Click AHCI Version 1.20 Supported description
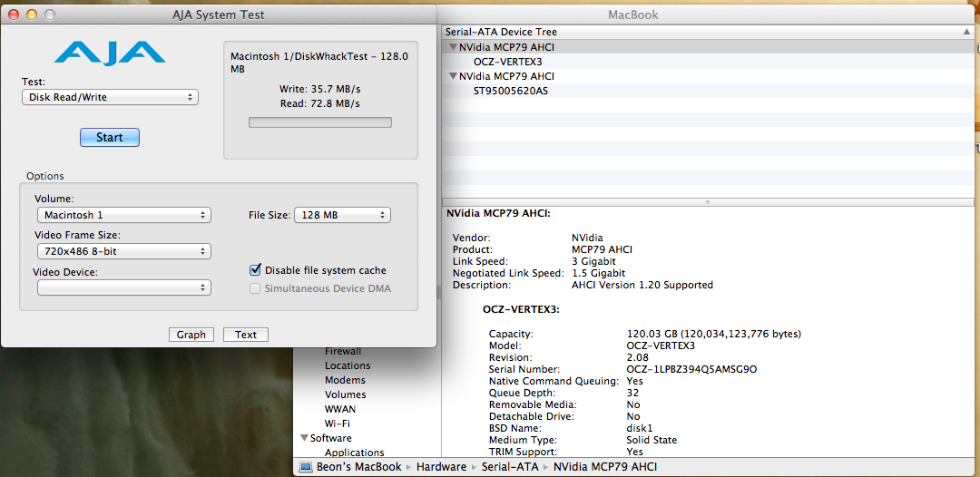This screenshot has height=477, width=980. tap(642, 285)
